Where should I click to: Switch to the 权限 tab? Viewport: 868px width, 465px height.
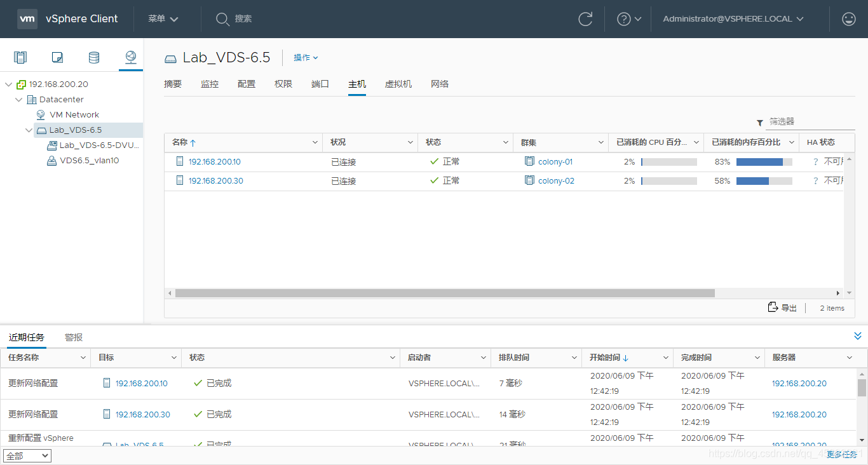click(283, 84)
